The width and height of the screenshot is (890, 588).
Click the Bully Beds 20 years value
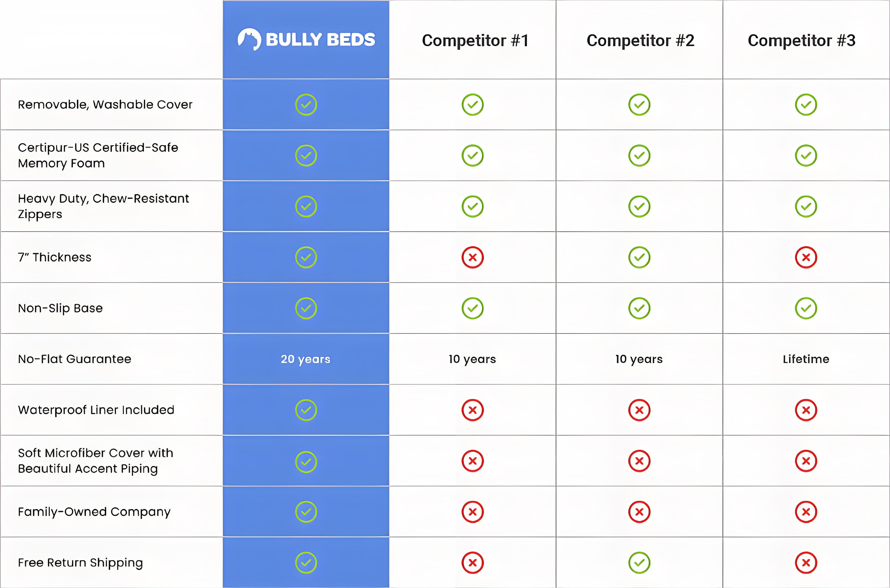[x=306, y=359]
